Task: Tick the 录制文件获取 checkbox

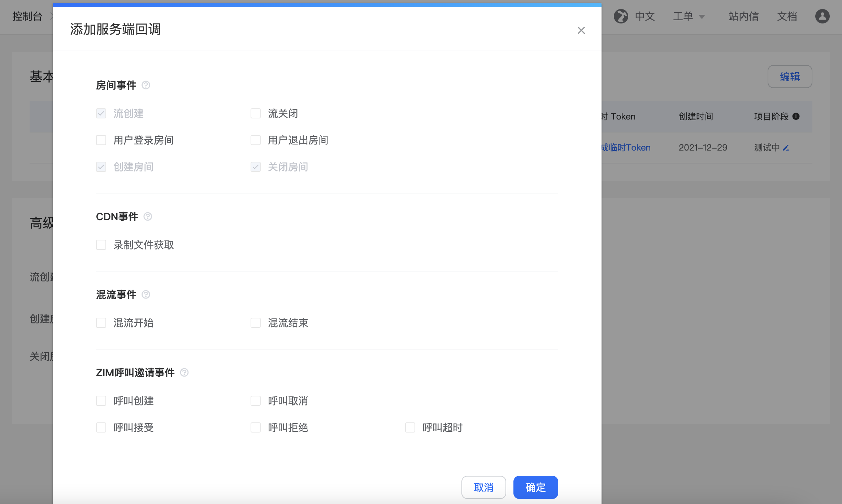Action: (101, 245)
